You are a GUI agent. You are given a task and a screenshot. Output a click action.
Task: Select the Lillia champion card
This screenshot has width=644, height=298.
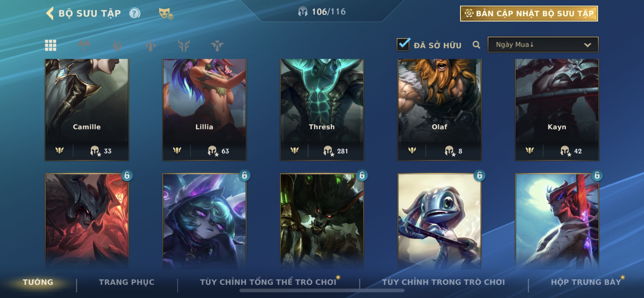click(x=204, y=110)
